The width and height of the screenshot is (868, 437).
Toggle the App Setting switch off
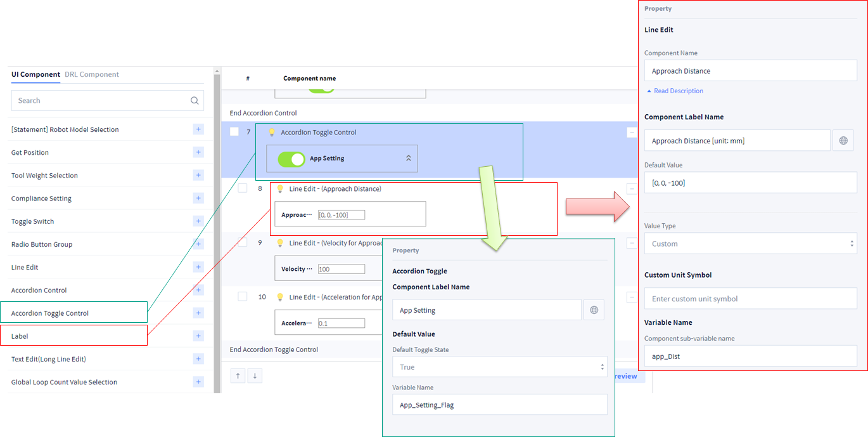[291, 159]
